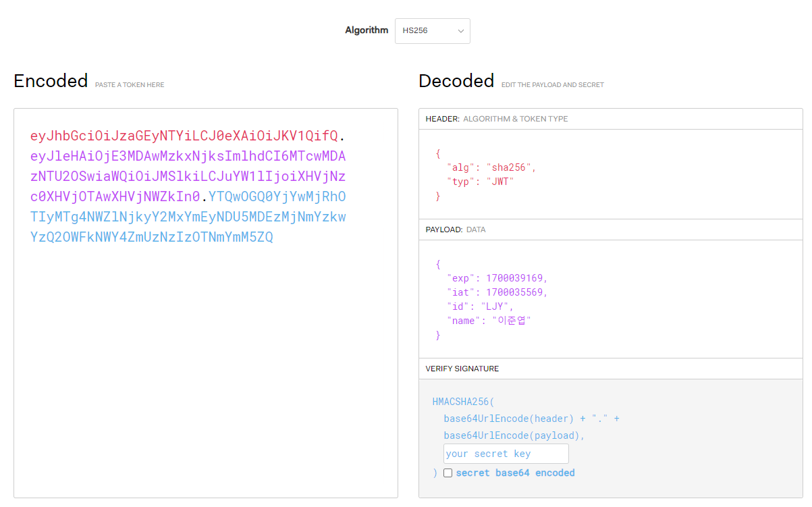Screen dimensions: 812x507
Task: Click the VERIFY SIGNATURE section label
Action: coord(462,369)
